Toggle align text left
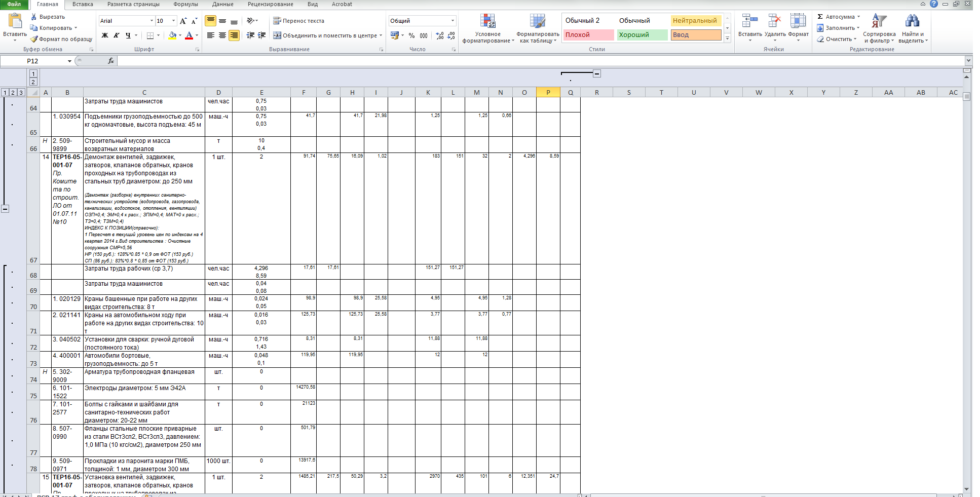The height and width of the screenshot is (497, 980). point(211,35)
